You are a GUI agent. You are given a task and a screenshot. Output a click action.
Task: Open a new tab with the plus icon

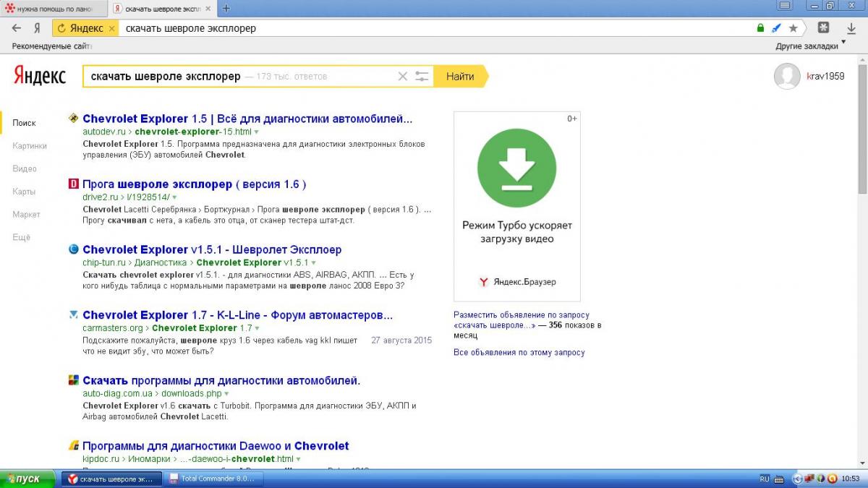pos(226,8)
